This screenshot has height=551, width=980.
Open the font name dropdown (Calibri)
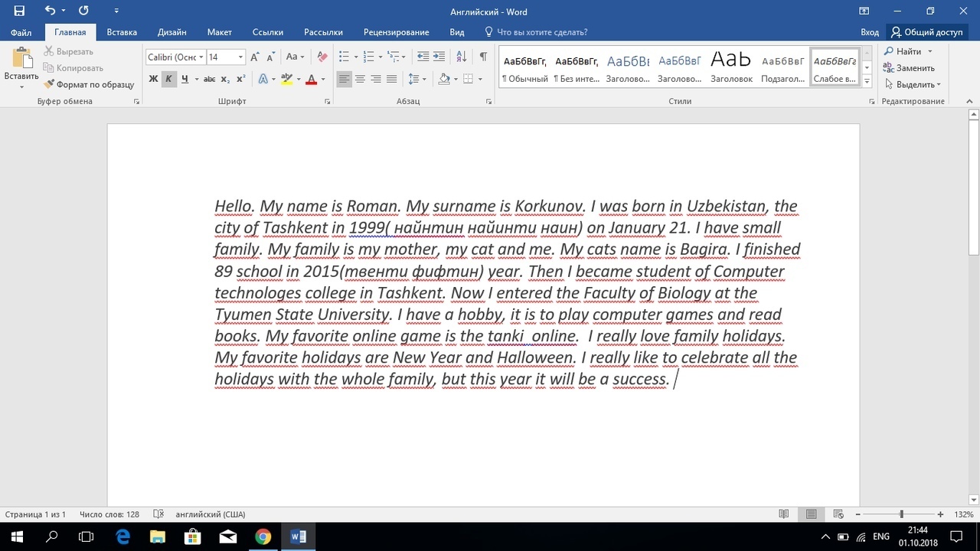[x=201, y=57]
